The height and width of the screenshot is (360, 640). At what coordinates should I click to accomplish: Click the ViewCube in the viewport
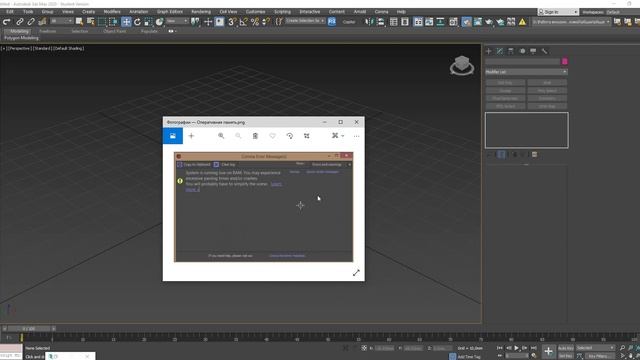[462, 65]
